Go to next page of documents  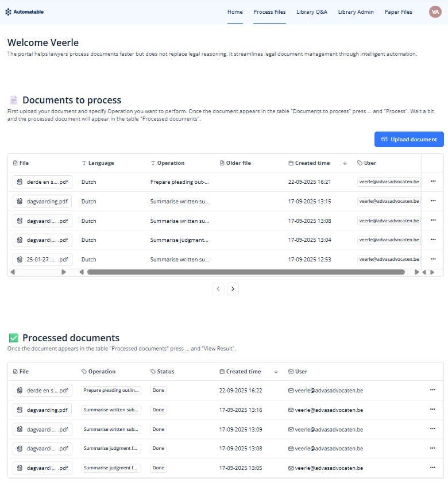[233, 288]
